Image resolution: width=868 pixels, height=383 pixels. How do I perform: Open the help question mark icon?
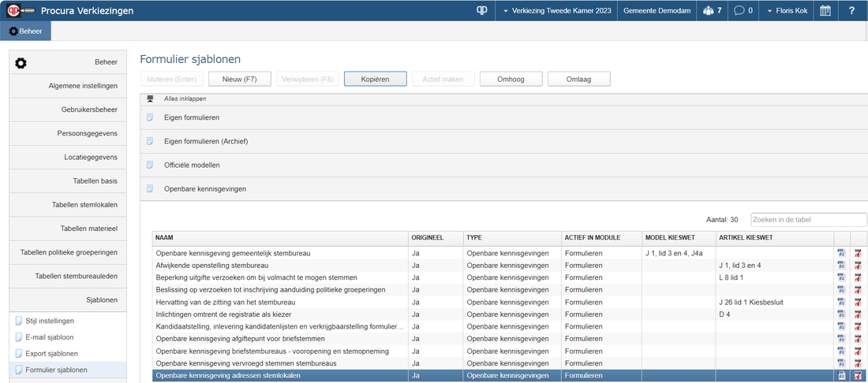click(x=851, y=10)
